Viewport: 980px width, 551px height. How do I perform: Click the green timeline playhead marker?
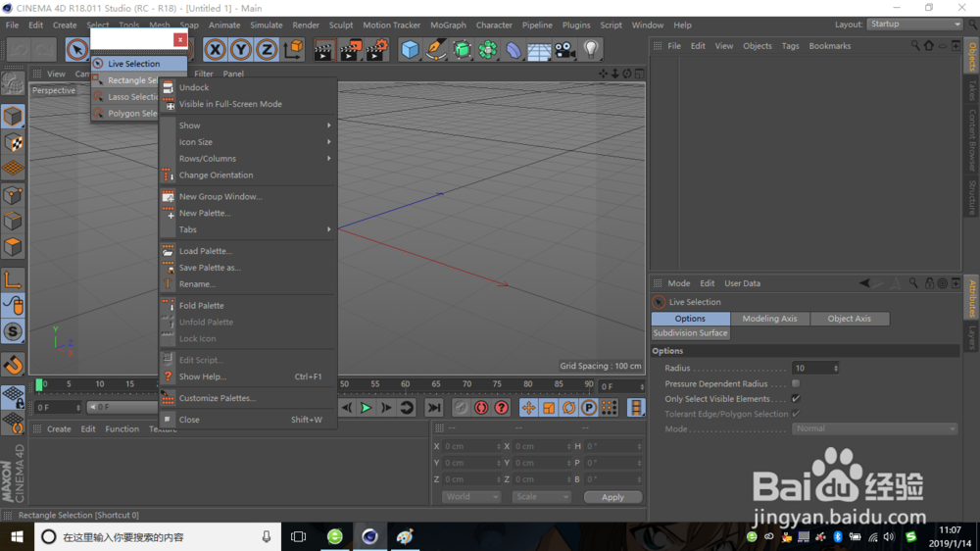click(x=39, y=384)
